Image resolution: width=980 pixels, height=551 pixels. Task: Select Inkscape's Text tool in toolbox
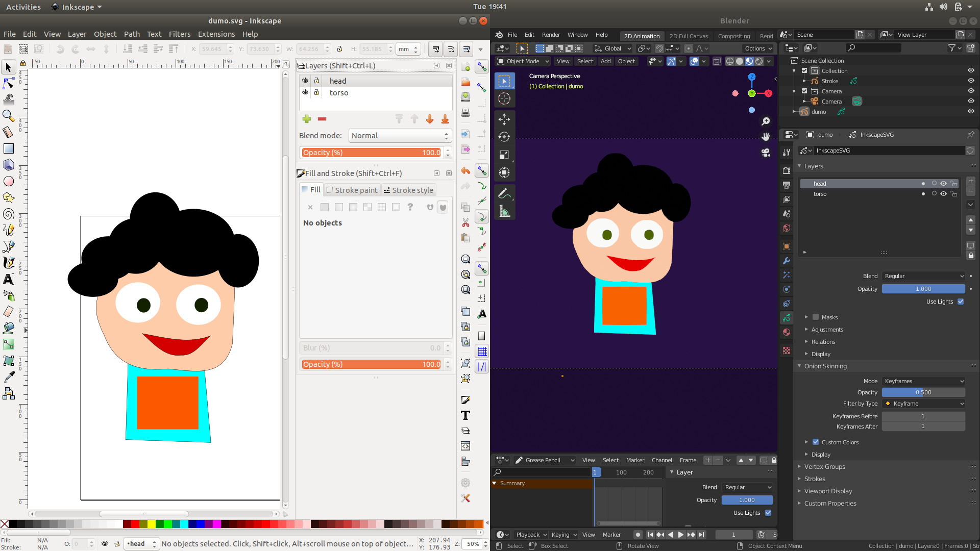[x=9, y=279]
